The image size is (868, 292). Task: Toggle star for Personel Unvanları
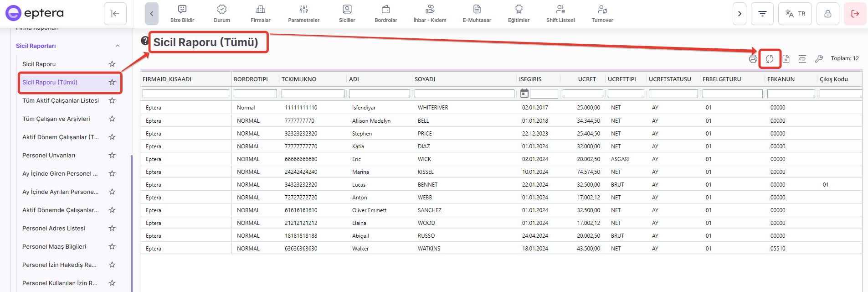point(112,155)
